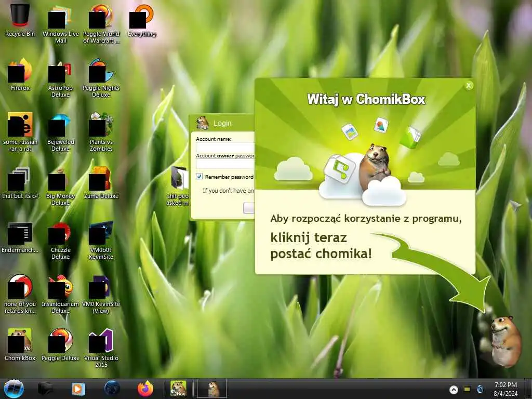The height and width of the screenshot is (399, 532).
Task: Select the 'that but its c#' icon
Action: (20, 183)
